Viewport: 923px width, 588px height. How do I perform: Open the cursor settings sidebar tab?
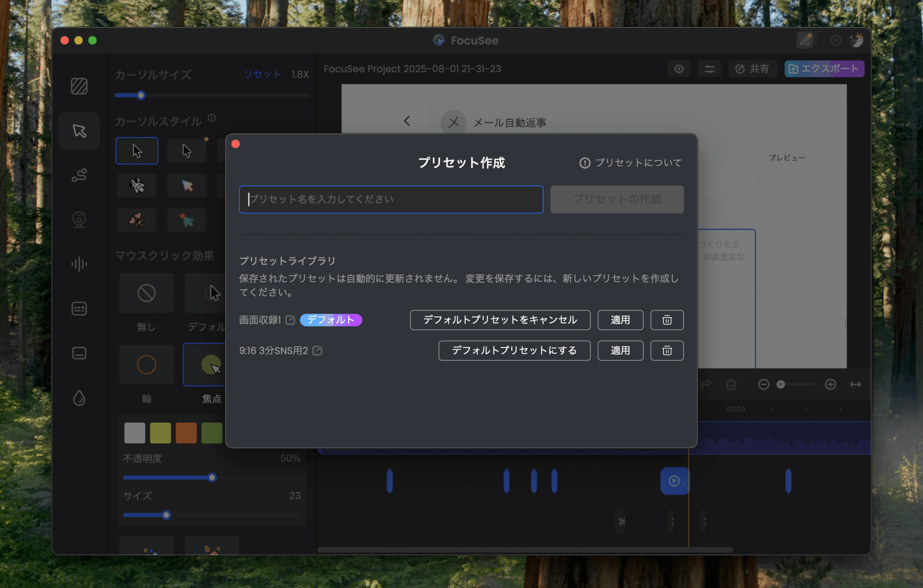coord(79,131)
